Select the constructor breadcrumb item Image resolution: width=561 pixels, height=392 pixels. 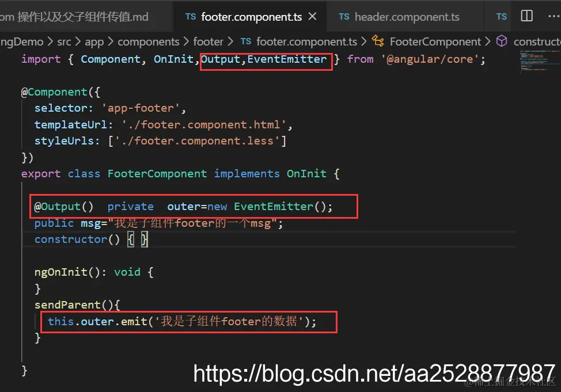(537, 42)
